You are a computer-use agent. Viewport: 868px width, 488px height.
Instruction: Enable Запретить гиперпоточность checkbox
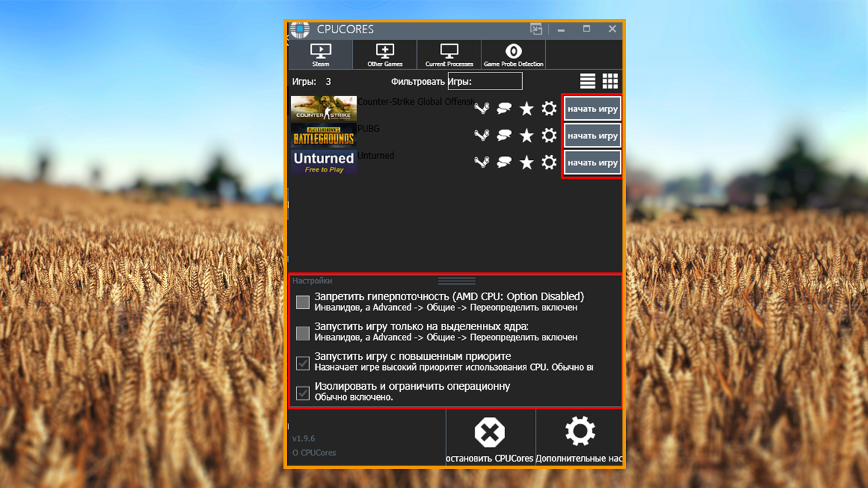pyautogui.click(x=302, y=302)
